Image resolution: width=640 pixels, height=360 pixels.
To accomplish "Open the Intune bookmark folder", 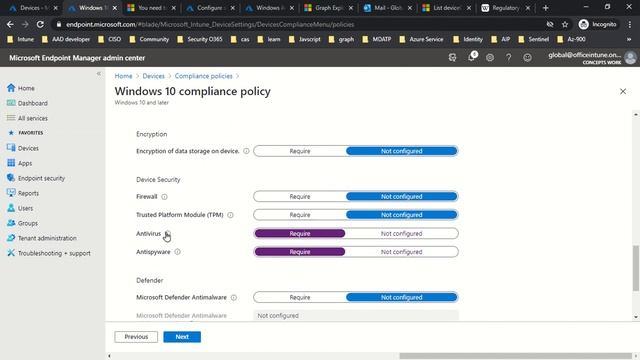I will tap(21, 39).
